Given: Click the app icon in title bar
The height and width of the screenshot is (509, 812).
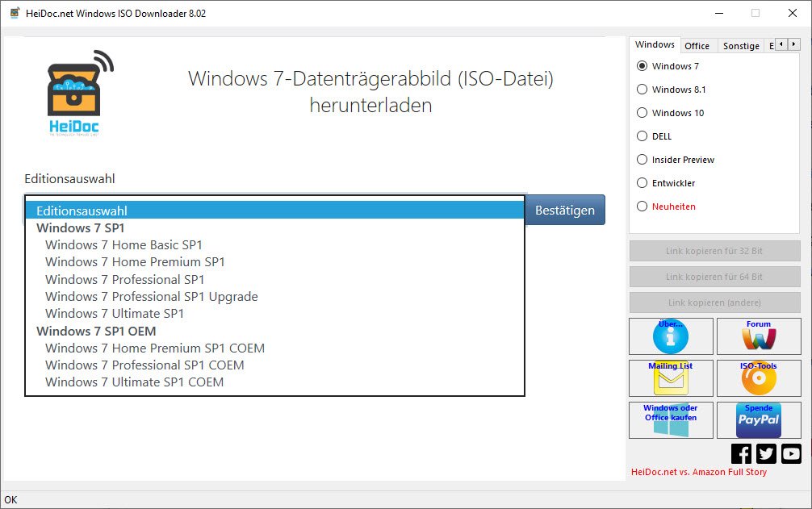Looking at the screenshot, I should [15, 13].
